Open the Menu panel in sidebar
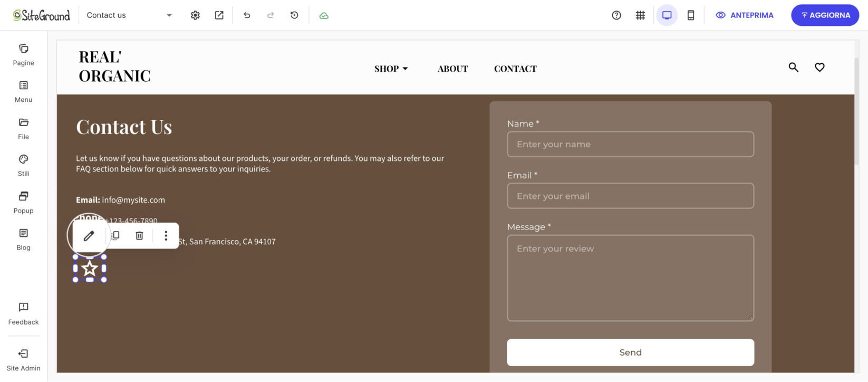The width and height of the screenshot is (868, 382). coord(23,92)
